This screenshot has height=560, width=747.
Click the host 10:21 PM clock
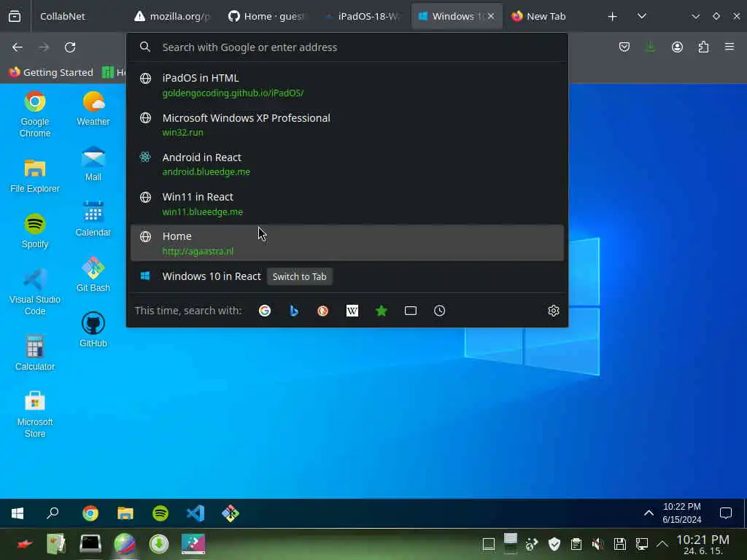[x=703, y=544]
